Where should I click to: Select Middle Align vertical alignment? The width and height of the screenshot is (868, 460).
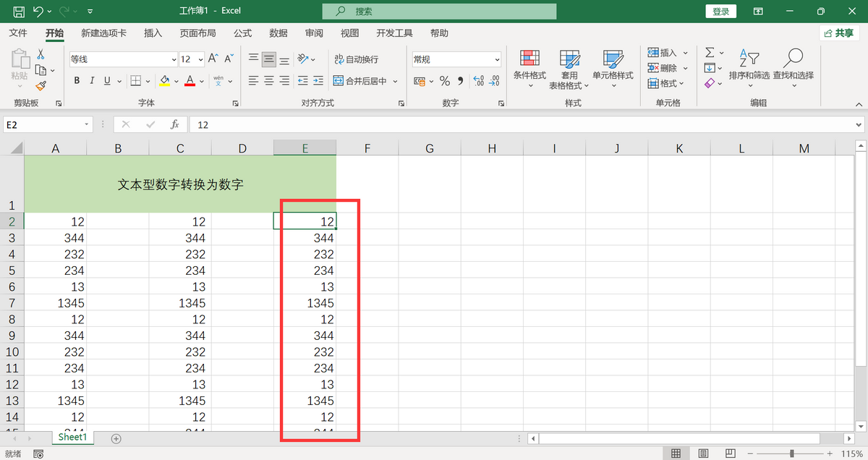point(269,59)
